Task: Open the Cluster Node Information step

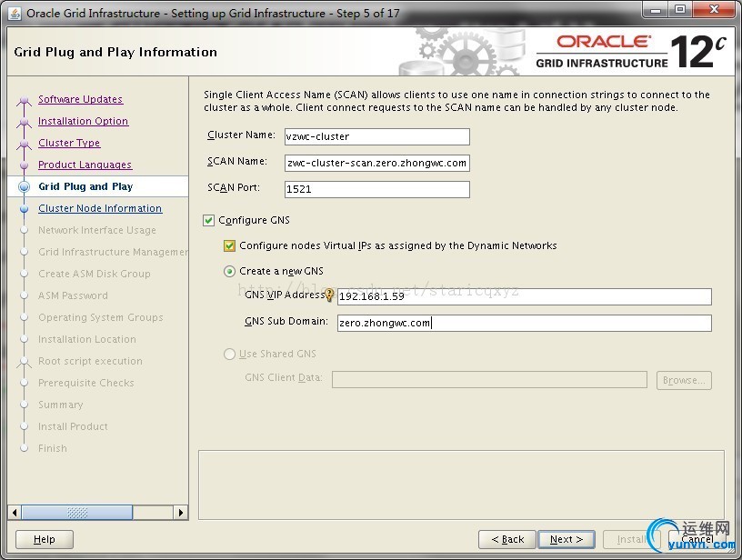Action: point(100,208)
